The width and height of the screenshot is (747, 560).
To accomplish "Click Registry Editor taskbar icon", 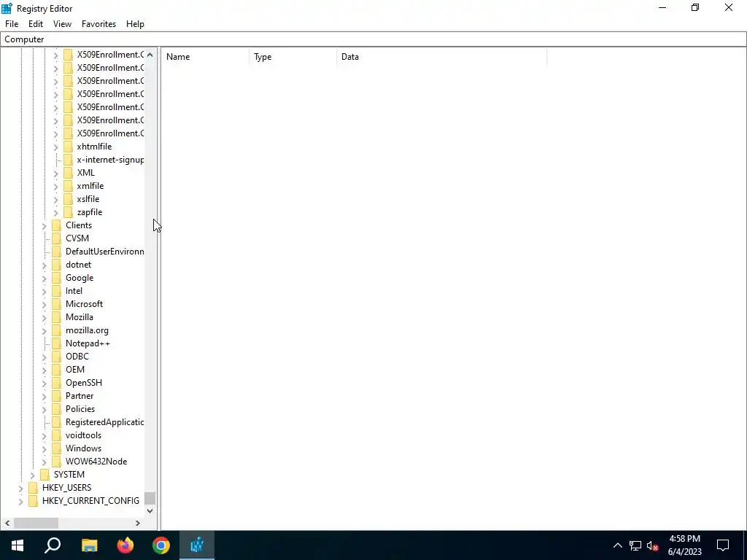I will point(197,545).
